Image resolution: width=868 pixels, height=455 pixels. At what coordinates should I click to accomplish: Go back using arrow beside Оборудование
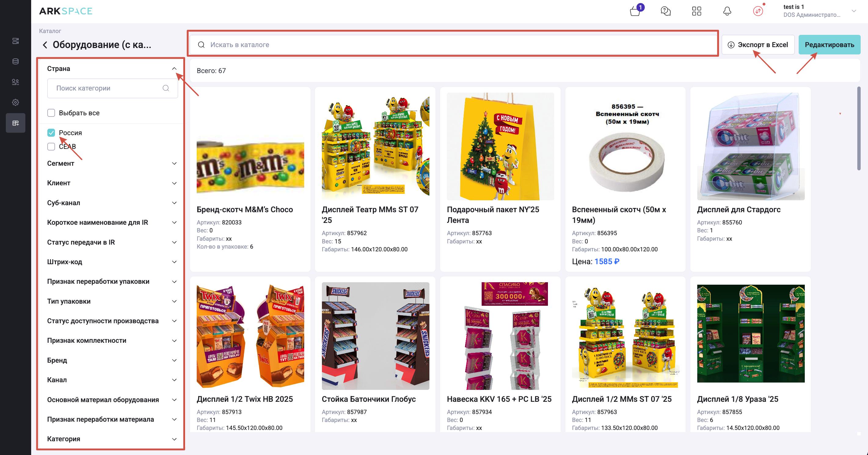pos(45,45)
